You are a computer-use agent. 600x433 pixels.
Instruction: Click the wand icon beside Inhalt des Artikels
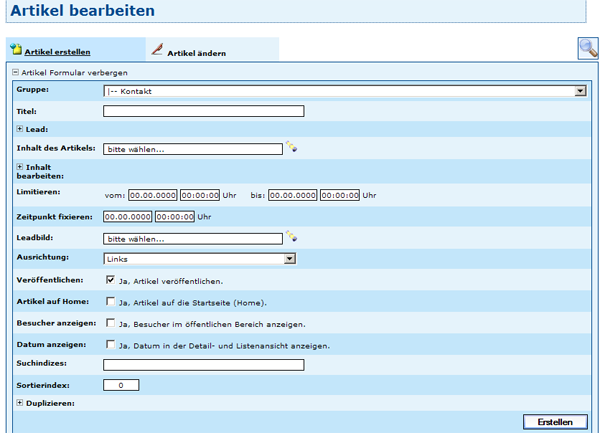(x=291, y=148)
